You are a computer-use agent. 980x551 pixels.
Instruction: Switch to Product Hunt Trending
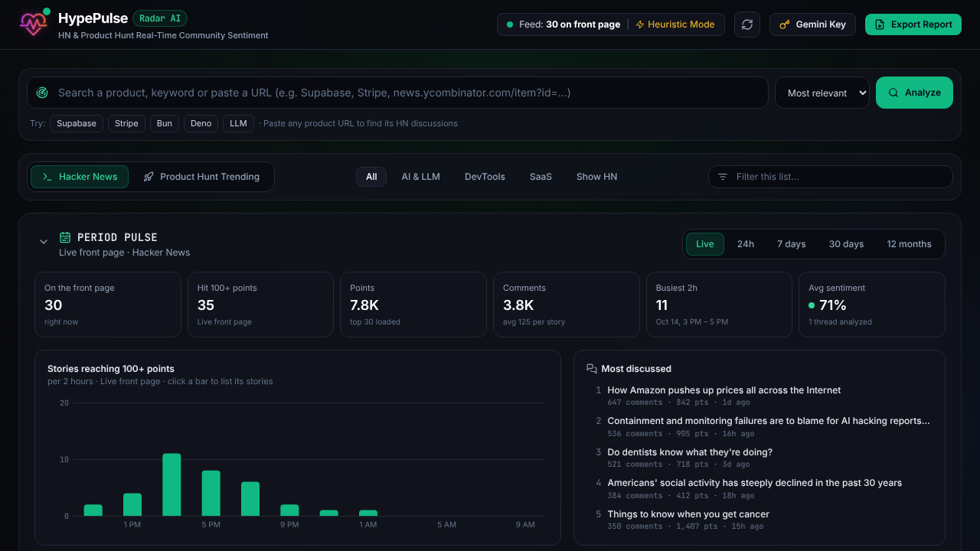[201, 177]
